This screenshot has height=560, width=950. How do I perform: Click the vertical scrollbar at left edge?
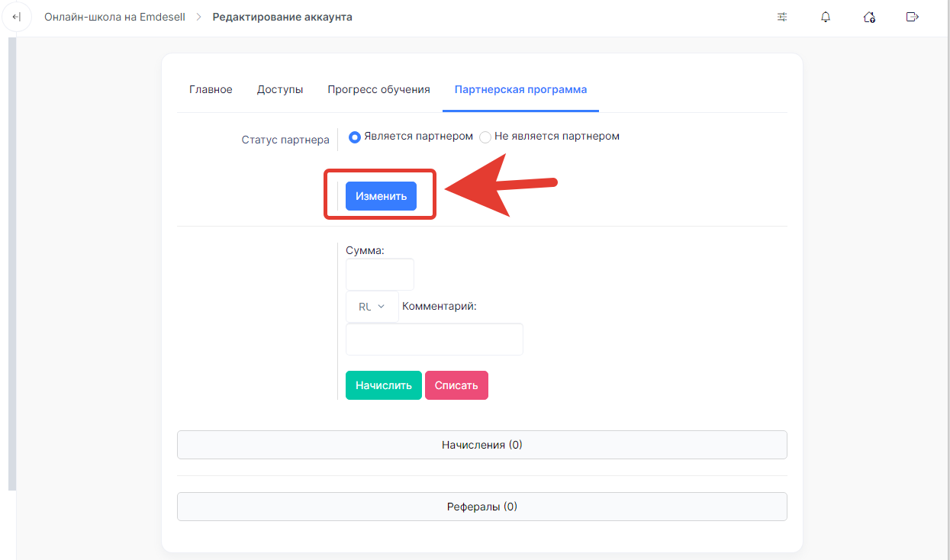pyautogui.click(x=11, y=263)
